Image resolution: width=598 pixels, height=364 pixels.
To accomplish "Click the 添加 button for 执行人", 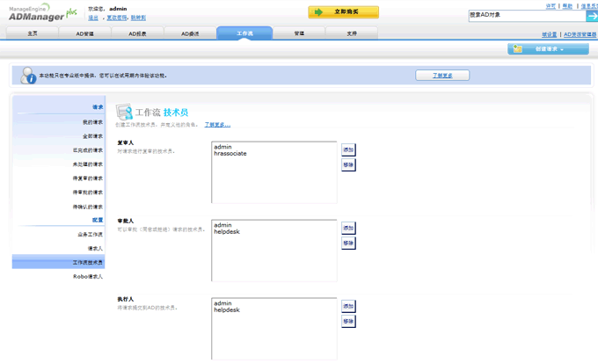I will click(348, 306).
